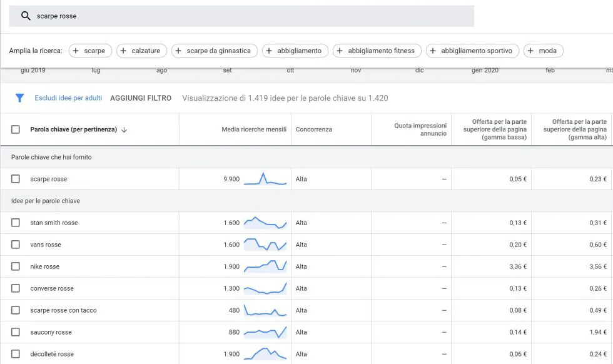Check the scarpe rosse con tacco row
This screenshot has height=364, width=613.
[x=16, y=310]
